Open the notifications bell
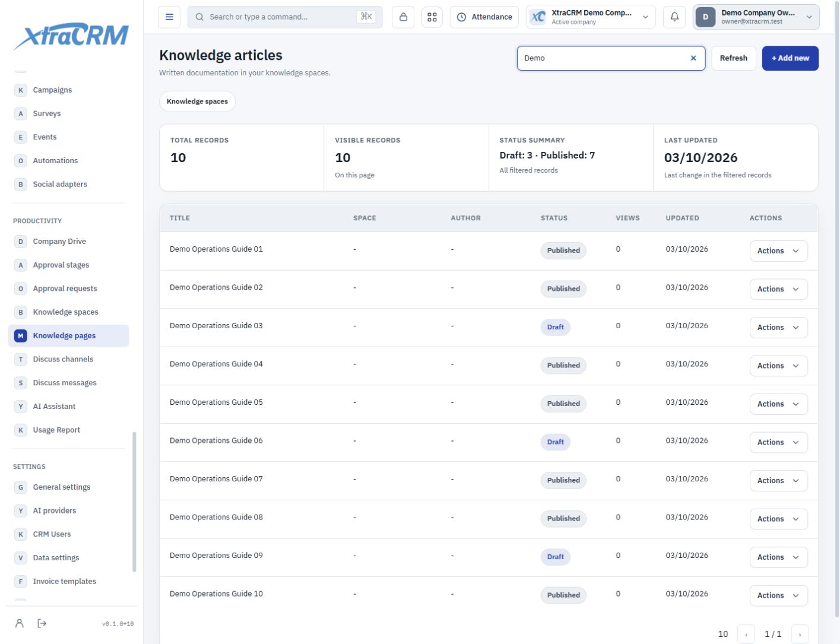840x644 pixels. click(674, 17)
